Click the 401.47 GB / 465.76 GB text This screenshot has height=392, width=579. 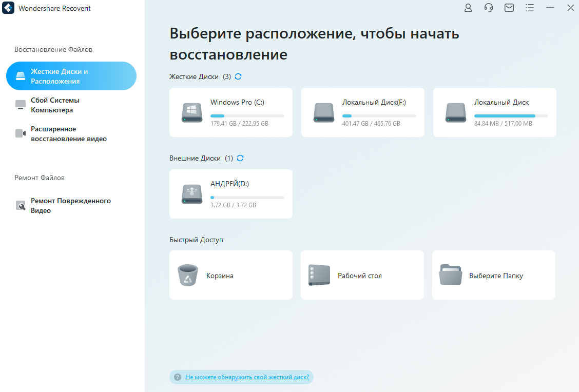coord(371,124)
